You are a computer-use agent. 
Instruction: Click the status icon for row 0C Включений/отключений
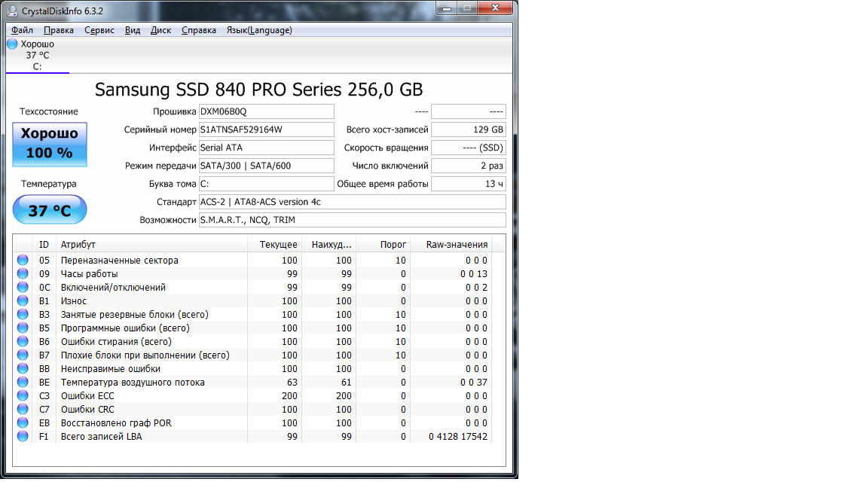pos(23,287)
